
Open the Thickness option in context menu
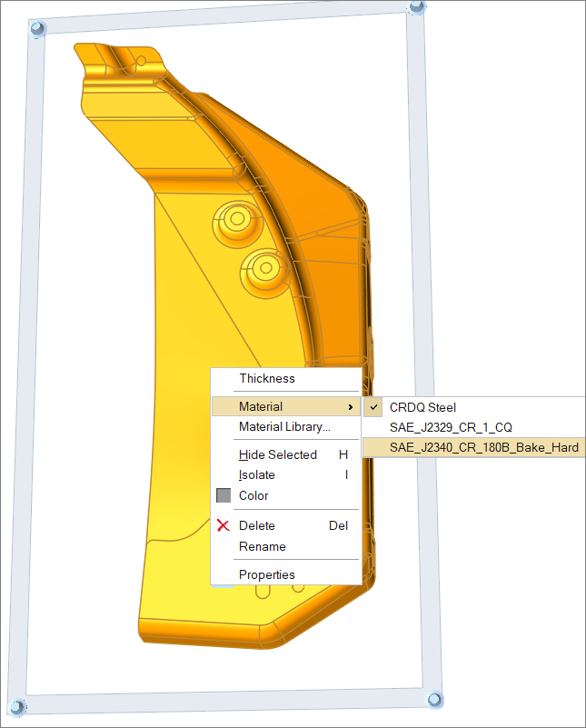pyautogui.click(x=266, y=378)
